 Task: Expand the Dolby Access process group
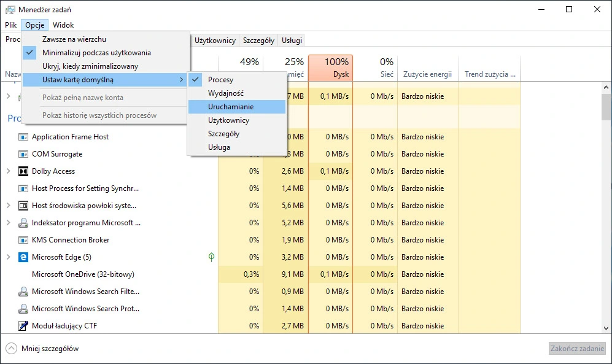pos(9,171)
